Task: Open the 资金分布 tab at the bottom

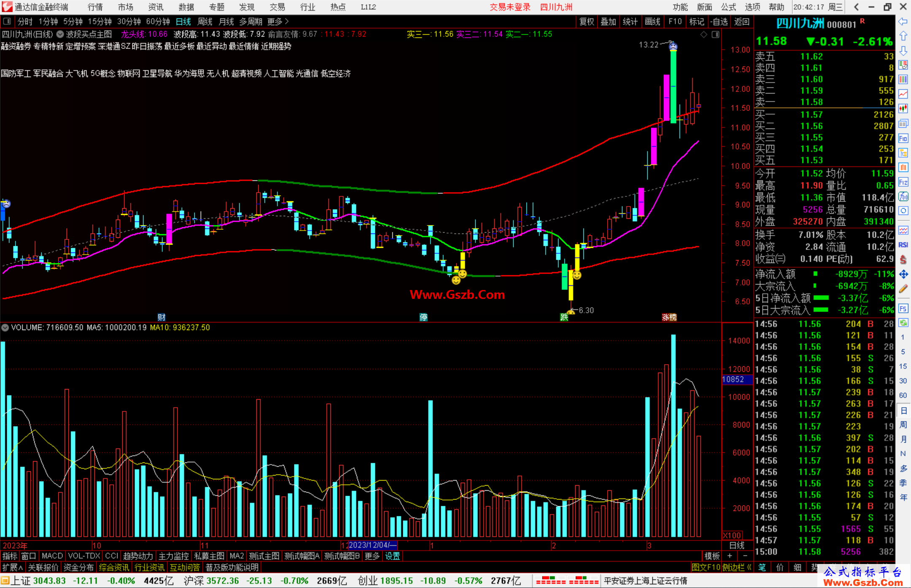Action: click(78, 567)
